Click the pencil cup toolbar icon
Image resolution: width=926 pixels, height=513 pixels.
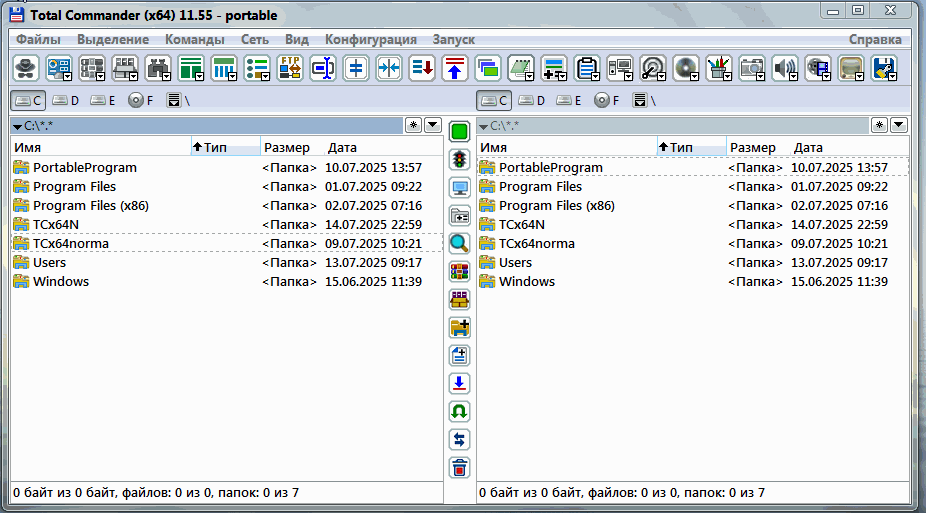pyautogui.click(x=719, y=68)
